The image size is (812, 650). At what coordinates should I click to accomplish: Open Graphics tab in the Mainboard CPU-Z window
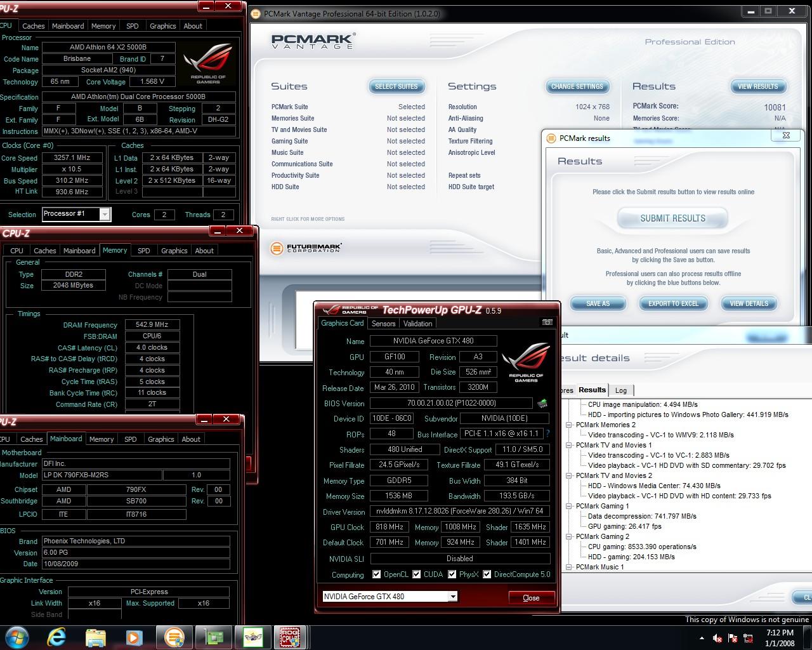point(161,439)
